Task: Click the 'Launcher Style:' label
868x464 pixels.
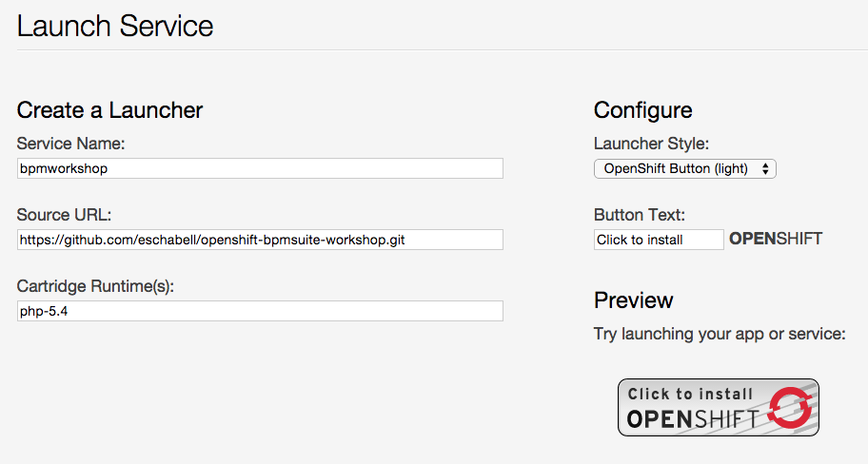Action: (651, 144)
